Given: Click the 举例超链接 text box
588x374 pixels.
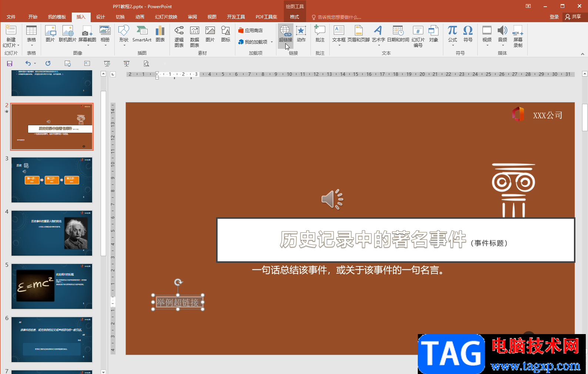Looking at the screenshot, I should pyautogui.click(x=178, y=302).
